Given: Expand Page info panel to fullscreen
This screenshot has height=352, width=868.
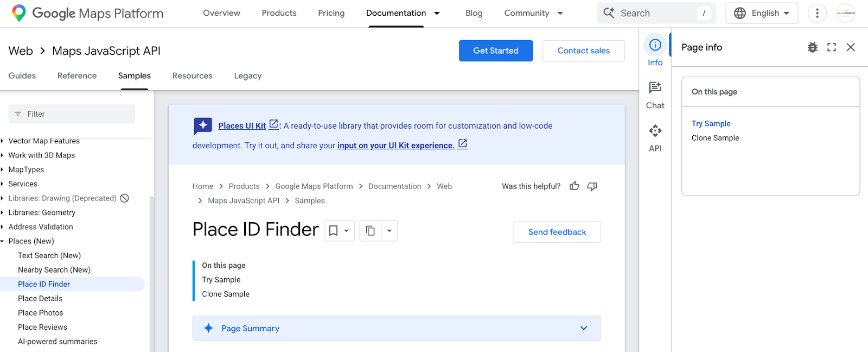Looking at the screenshot, I should tap(831, 47).
